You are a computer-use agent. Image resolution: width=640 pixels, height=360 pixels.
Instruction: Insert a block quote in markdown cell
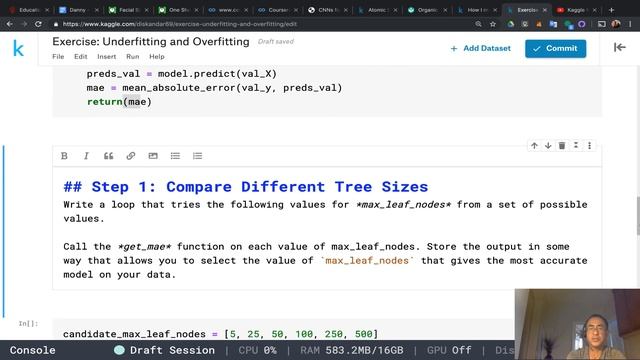coord(108,156)
